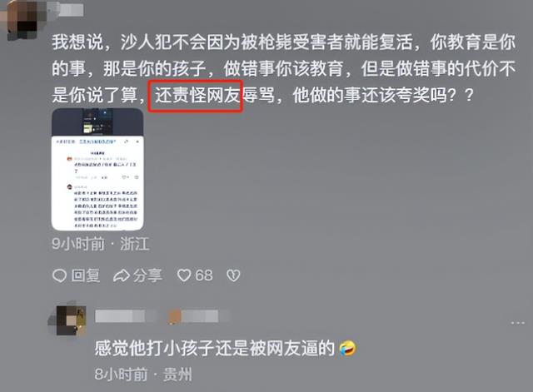533x392 pixels.
Task: Open the top commenter's blurred username
Action: (67, 9)
